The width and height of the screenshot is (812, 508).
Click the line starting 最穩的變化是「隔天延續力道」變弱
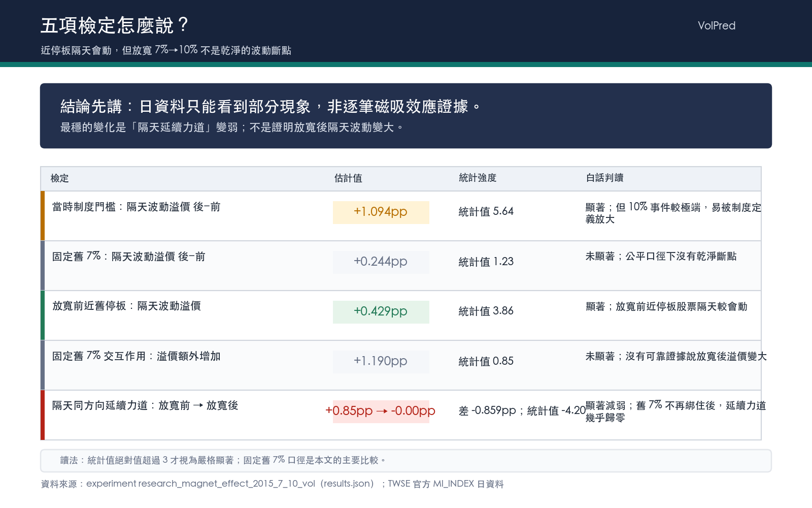click(x=231, y=128)
